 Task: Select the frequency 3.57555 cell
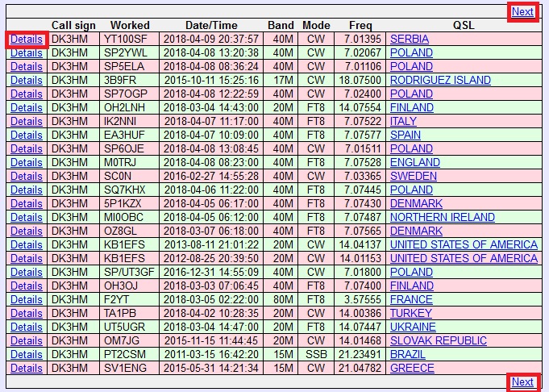pos(360,299)
